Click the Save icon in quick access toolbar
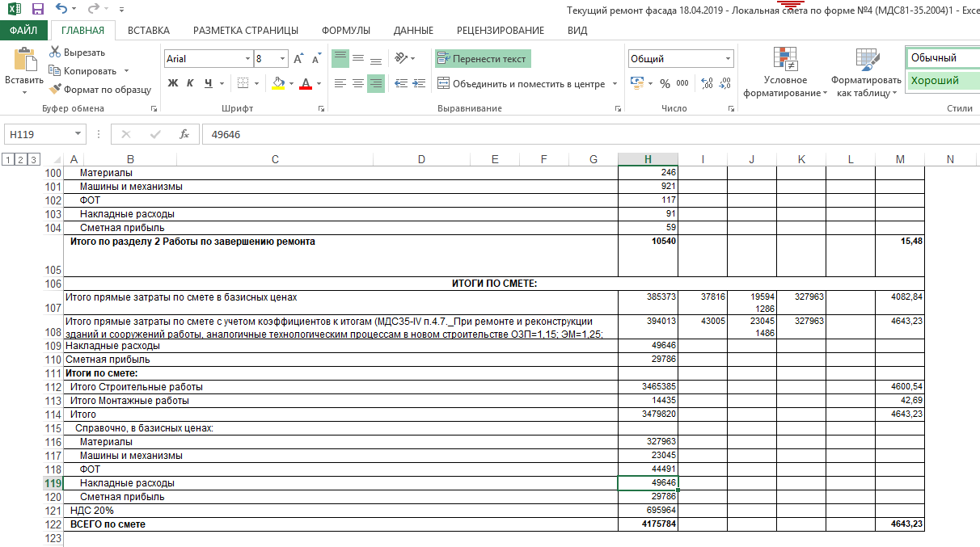 (x=37, y=10)
